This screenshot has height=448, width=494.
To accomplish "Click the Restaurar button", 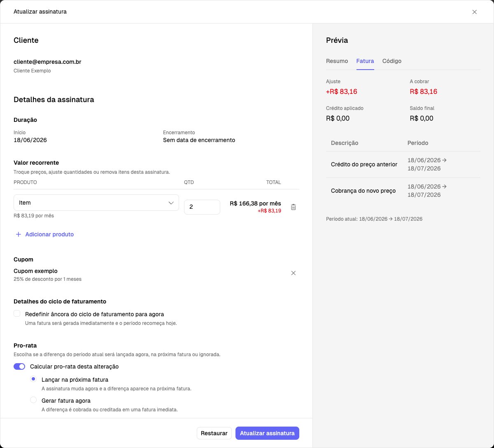I will (x=214, y=433).
